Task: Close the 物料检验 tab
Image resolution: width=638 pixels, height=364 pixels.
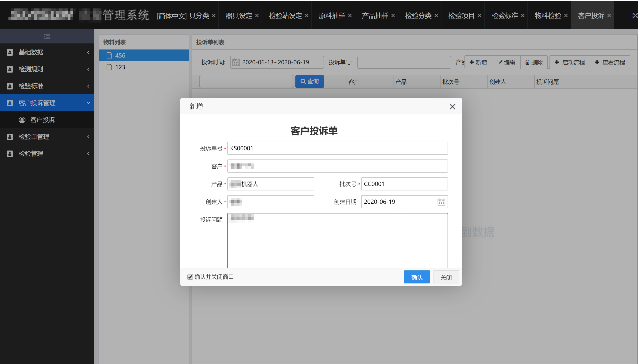Action: pos(566,15)
